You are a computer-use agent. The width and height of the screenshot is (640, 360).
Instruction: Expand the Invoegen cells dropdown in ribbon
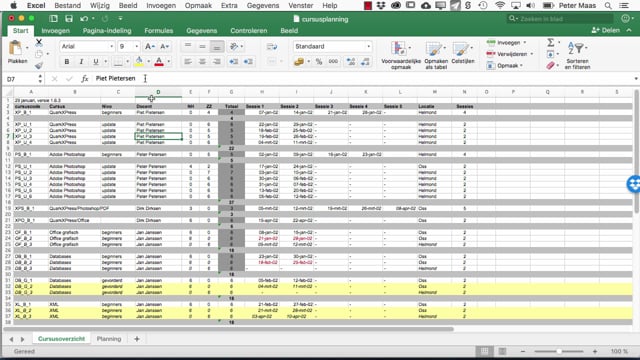pos(525,42)
